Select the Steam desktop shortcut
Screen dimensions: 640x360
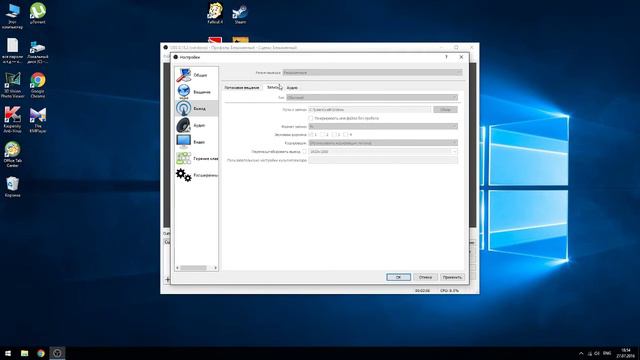coord(240,14)
